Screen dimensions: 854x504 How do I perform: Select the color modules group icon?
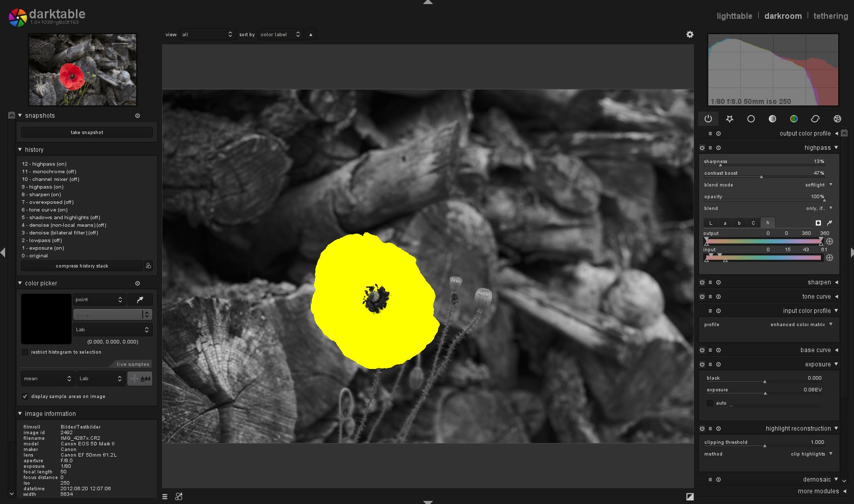pos(794,119)
